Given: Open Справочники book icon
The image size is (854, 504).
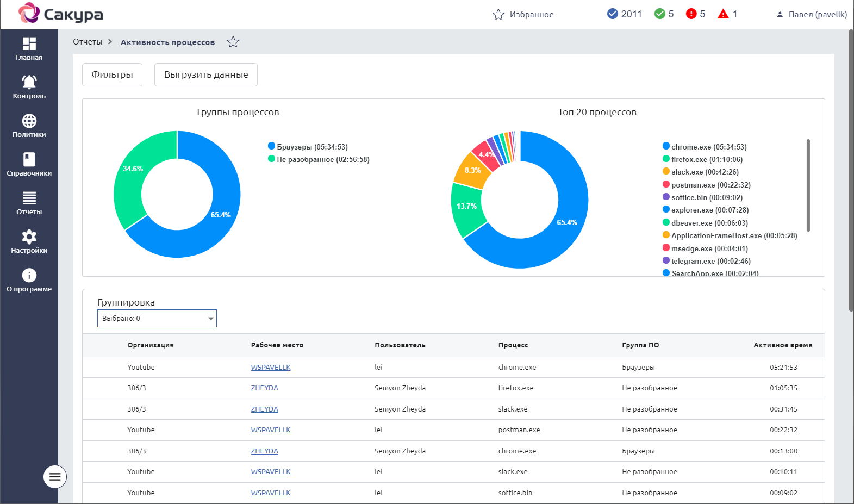Looking at the screenshot, I should click(x=29, y=159).
